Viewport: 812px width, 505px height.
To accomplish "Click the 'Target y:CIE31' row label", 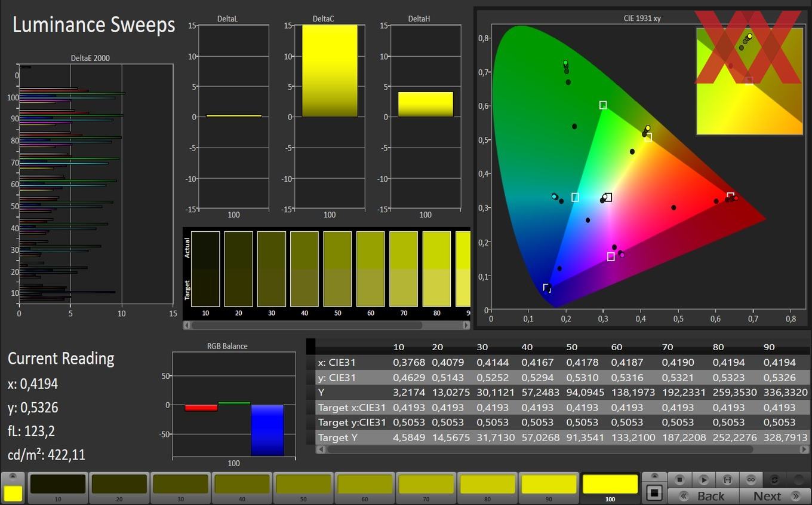I will [x=352, y=422].
